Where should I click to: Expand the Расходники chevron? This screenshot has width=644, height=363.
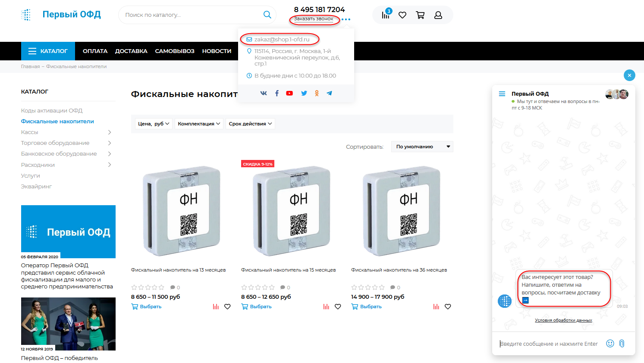(110, 165)
